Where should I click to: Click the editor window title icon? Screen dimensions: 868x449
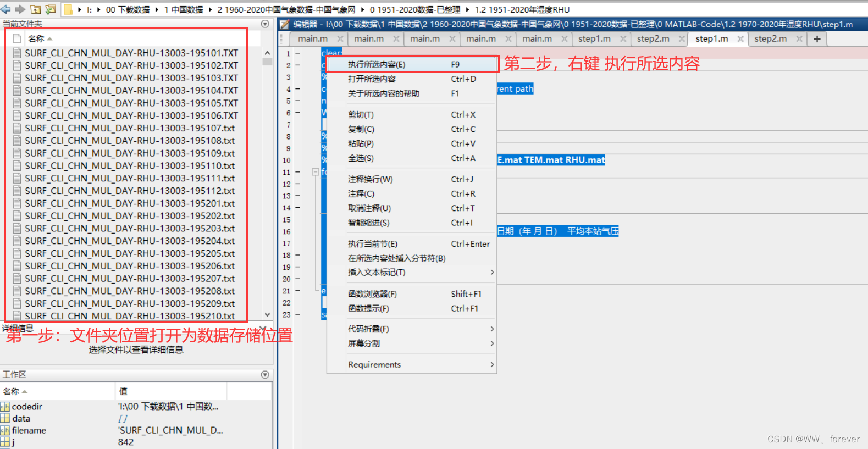pyautogui.click(x=284, y=24)
